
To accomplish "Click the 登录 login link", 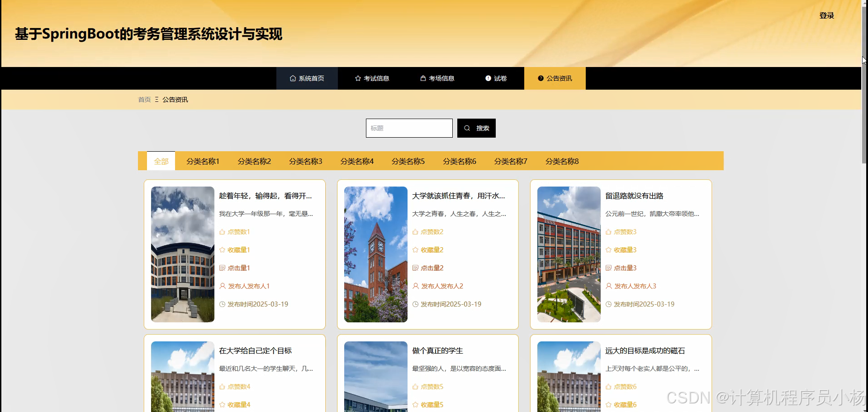I will [826, 15].
